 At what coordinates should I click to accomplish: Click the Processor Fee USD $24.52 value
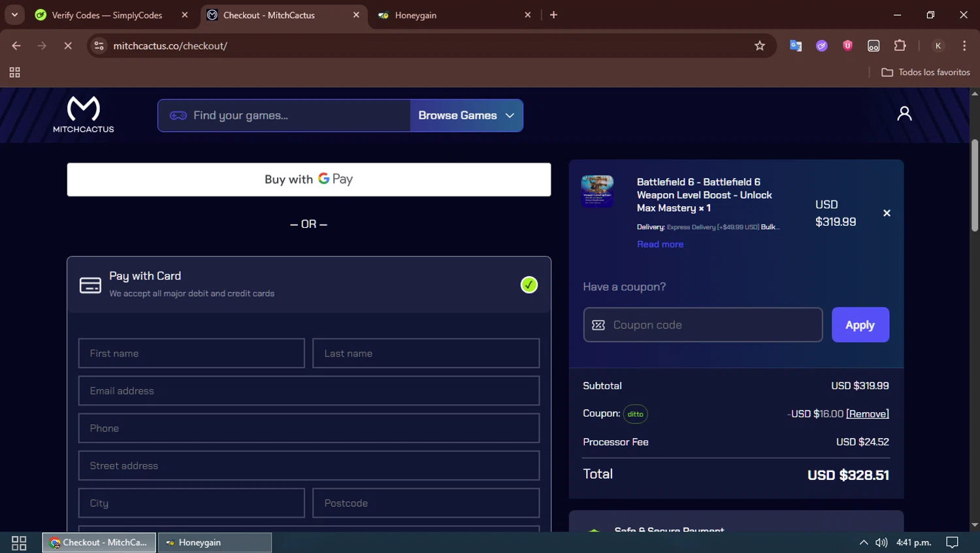862,442
